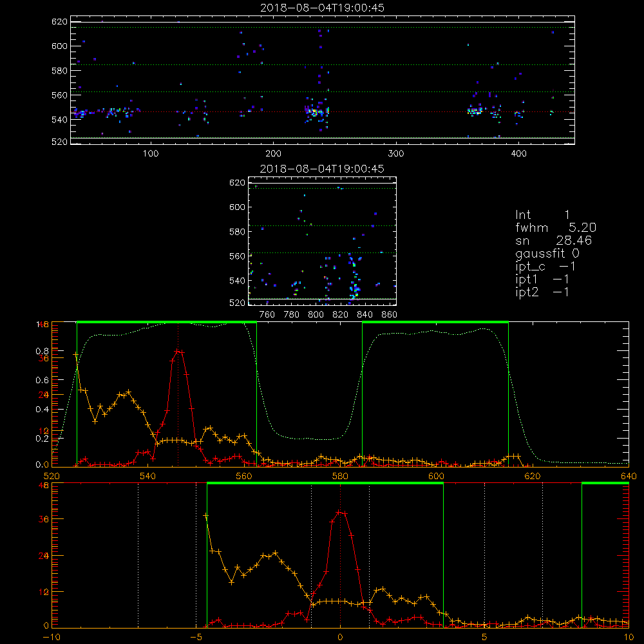Select the 'ipt_c -1' readout
The width and height of the screenshot is (644, 644).
545,267
